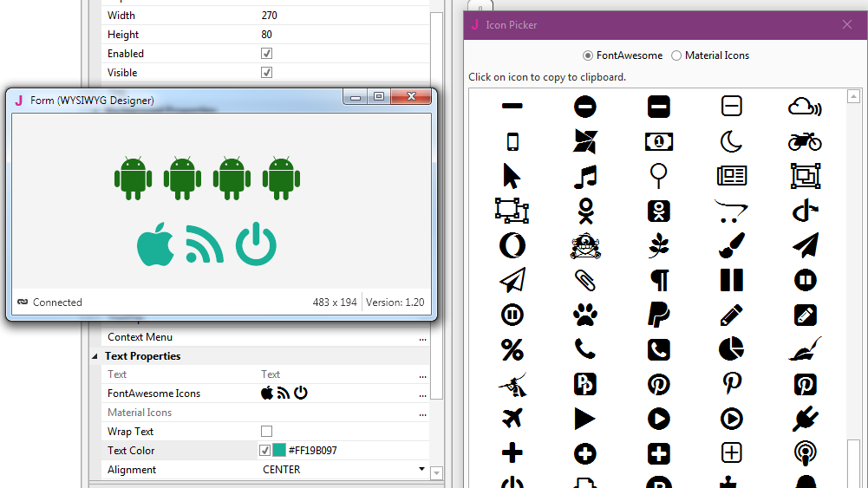This screenshot has width=868, height=488.
Task: Copy the money bill icon
Action: tap(659, 141)
